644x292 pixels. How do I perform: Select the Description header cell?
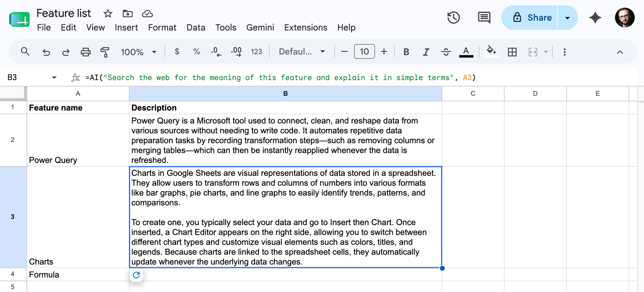coord(286,108)
